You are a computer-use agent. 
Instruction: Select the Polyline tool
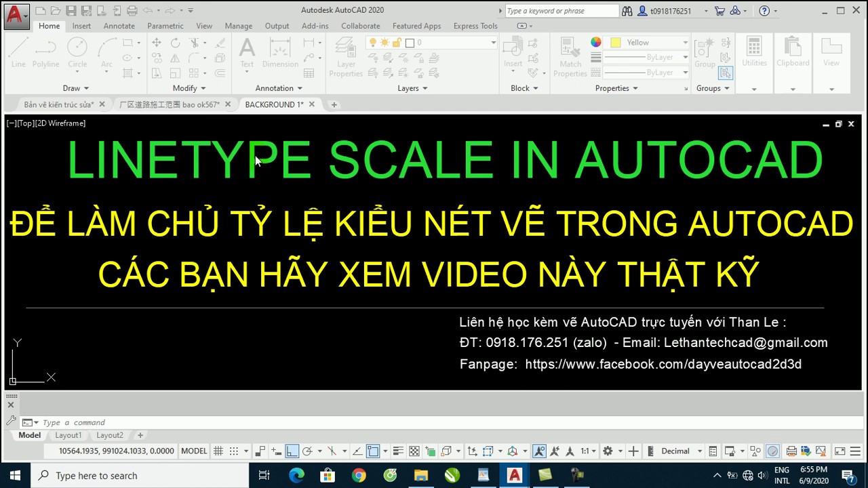point(45,52)
